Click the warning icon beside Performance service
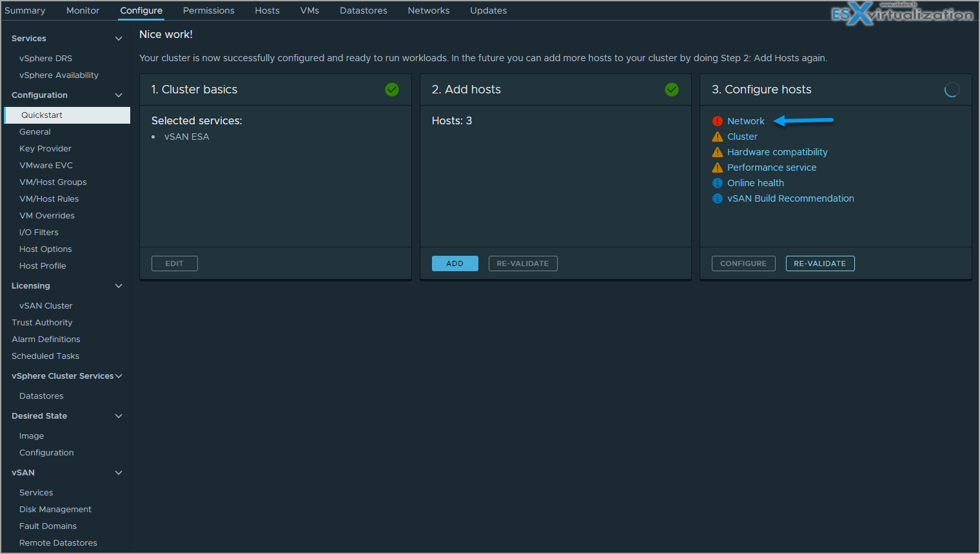 coord(717,167)
